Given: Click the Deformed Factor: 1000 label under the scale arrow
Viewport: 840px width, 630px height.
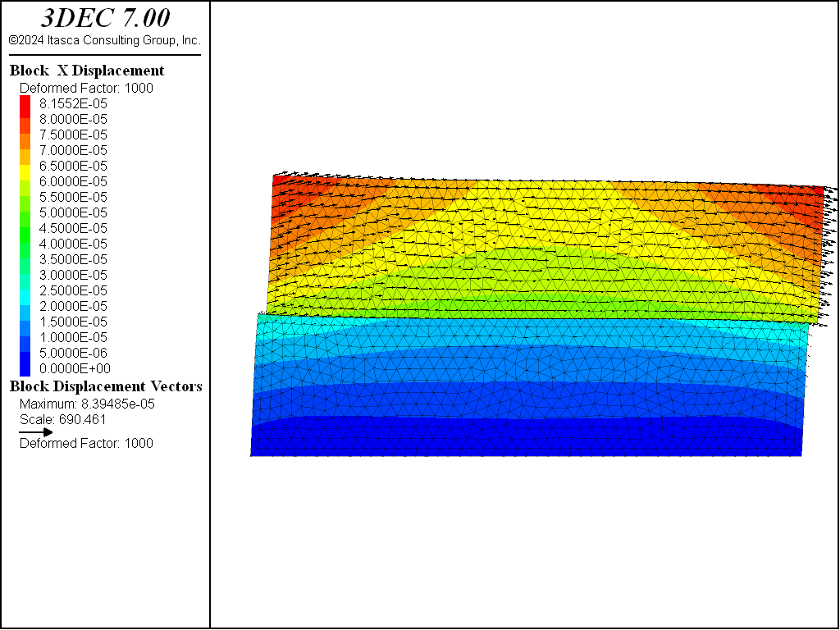Looking at the screenshot, I should click(86, 443).
